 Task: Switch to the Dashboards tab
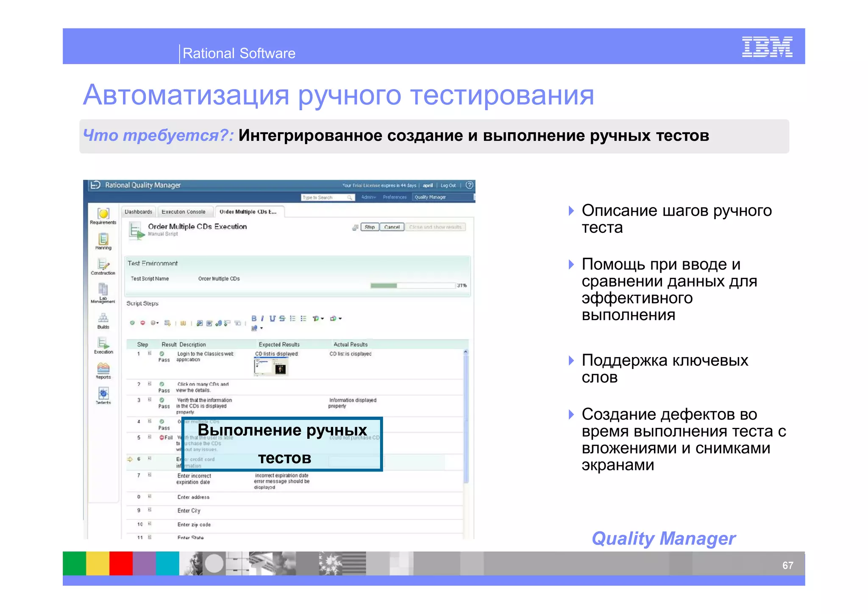click(138, 212)
